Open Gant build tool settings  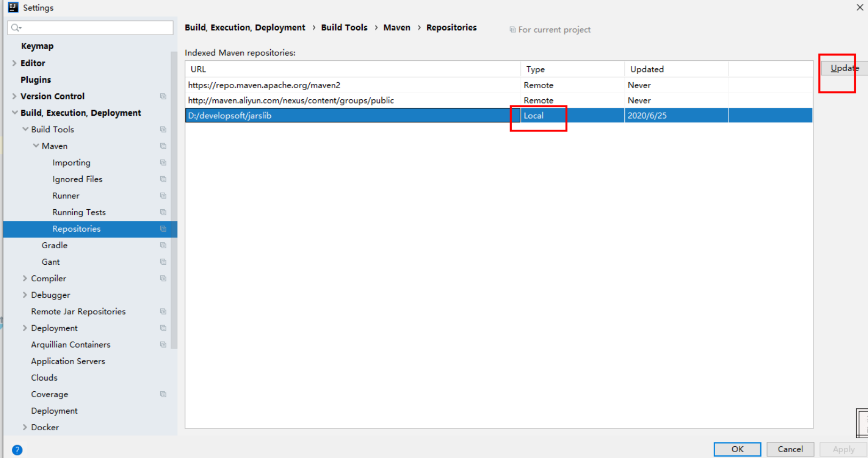[x=51, y=262]
